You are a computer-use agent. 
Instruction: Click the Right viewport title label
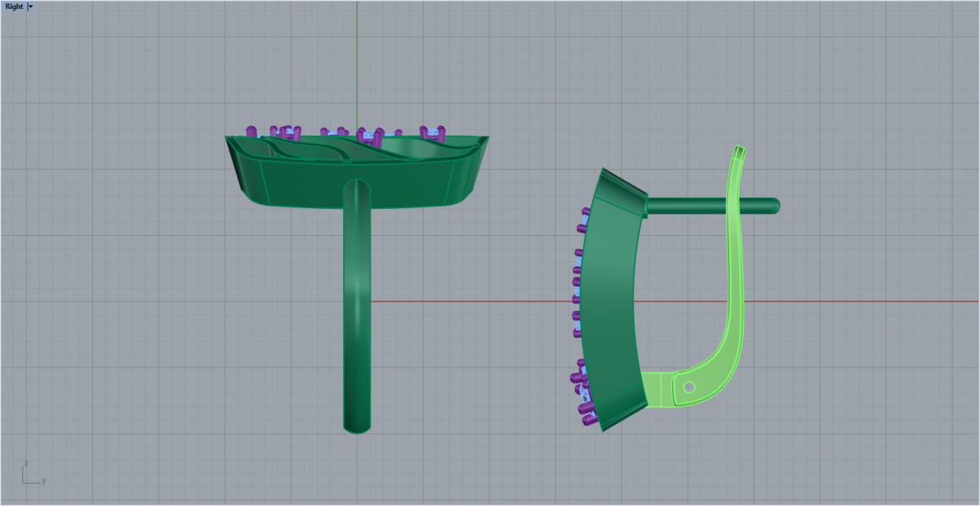(14, 6)
